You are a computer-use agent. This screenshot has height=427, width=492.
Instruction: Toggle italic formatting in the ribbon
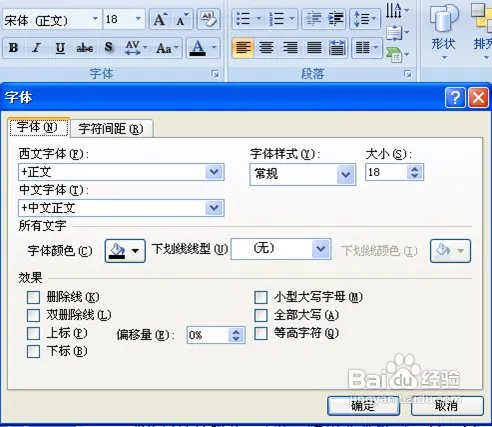tap(37, 48)
